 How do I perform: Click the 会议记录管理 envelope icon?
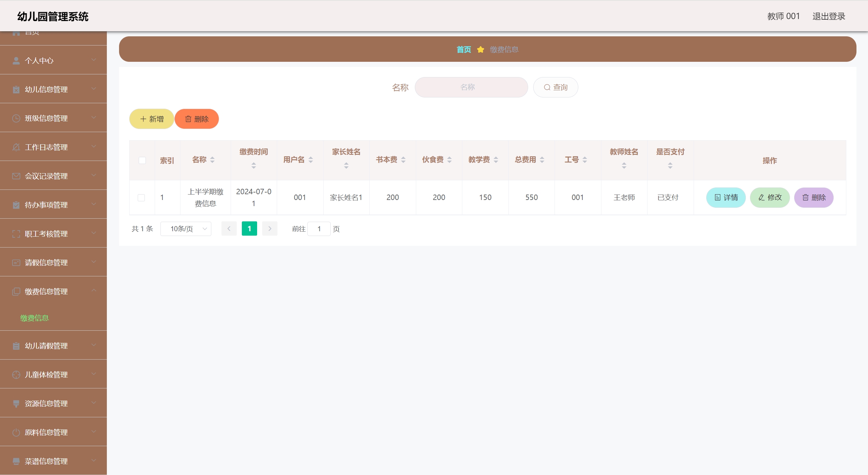16,176
